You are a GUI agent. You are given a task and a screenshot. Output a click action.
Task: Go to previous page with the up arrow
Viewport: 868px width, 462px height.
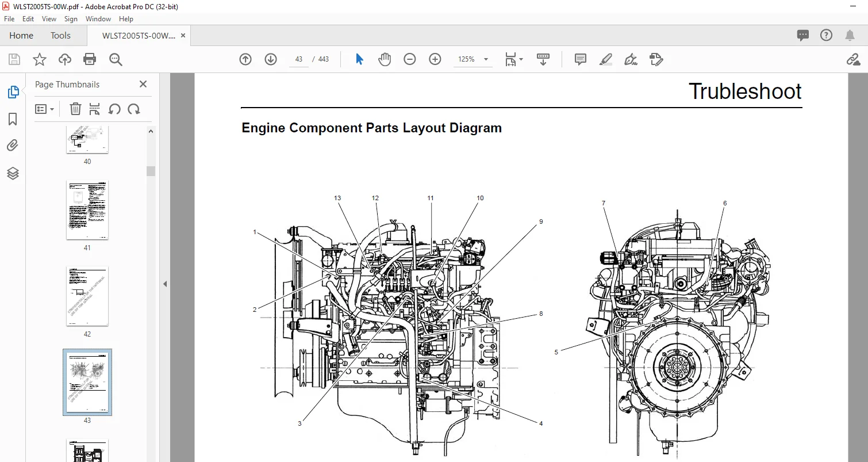[245, 59]
